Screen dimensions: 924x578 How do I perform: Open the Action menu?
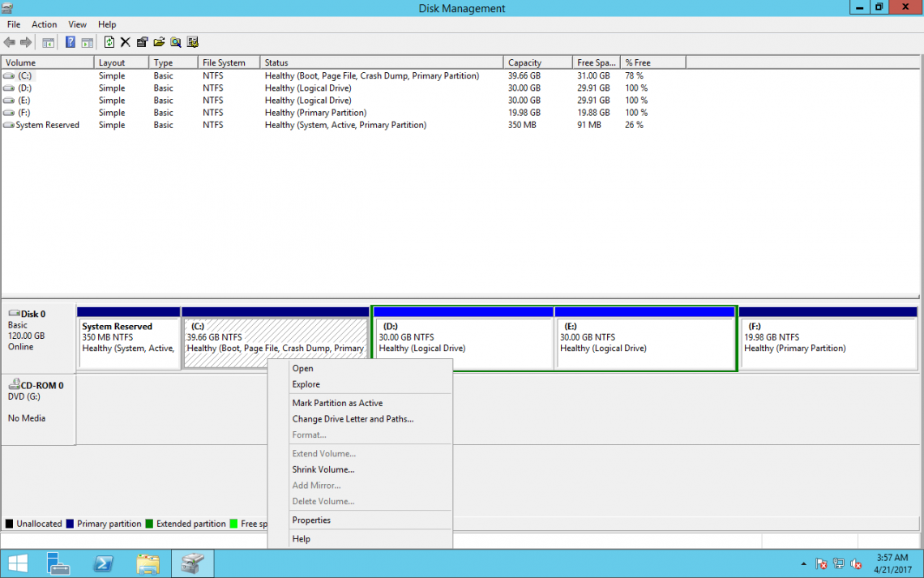tap(44, 24)
